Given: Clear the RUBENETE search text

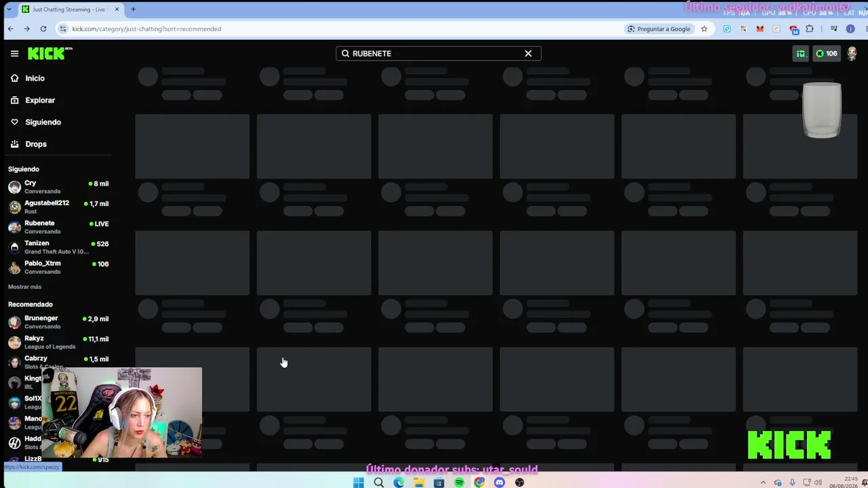Looking at the screenshot, I should (528, 54).
